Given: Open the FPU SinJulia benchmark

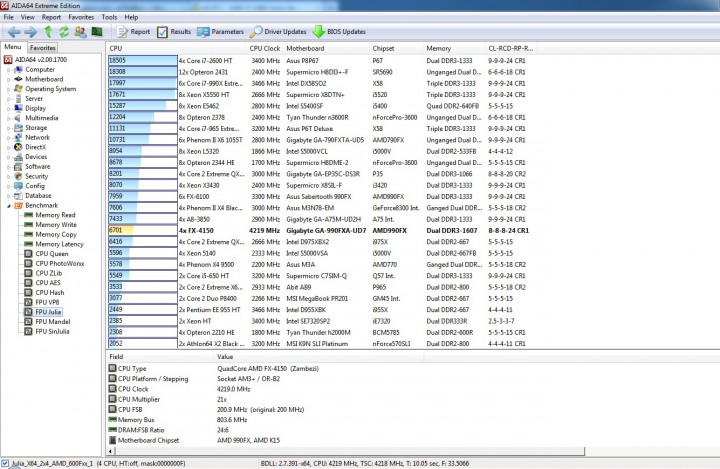Looking at the screenshot, I should click(x=47, y=331).
